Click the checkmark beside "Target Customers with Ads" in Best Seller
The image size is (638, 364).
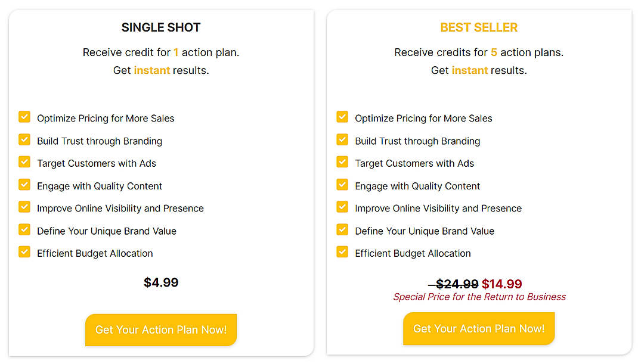click(342, 162)
